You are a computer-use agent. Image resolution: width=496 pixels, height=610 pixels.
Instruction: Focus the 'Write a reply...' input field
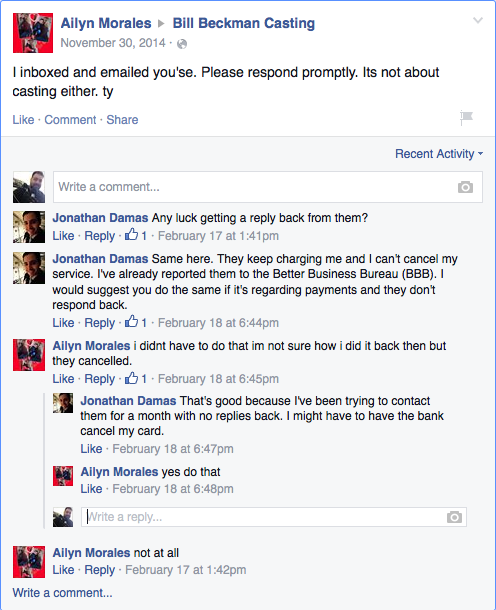tap(273, 517)
